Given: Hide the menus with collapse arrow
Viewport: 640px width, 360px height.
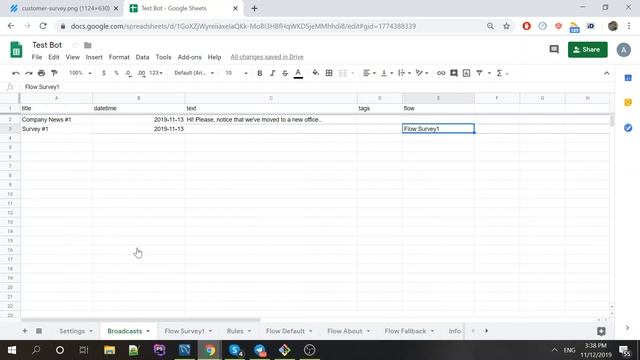Looking at the screenshot, I should [x=607, y=73].
